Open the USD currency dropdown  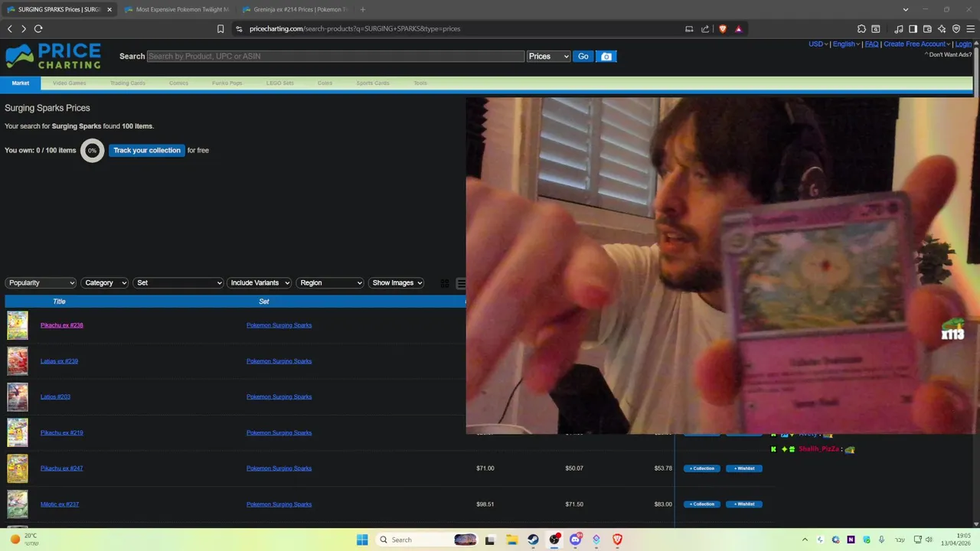click(818, 44)
